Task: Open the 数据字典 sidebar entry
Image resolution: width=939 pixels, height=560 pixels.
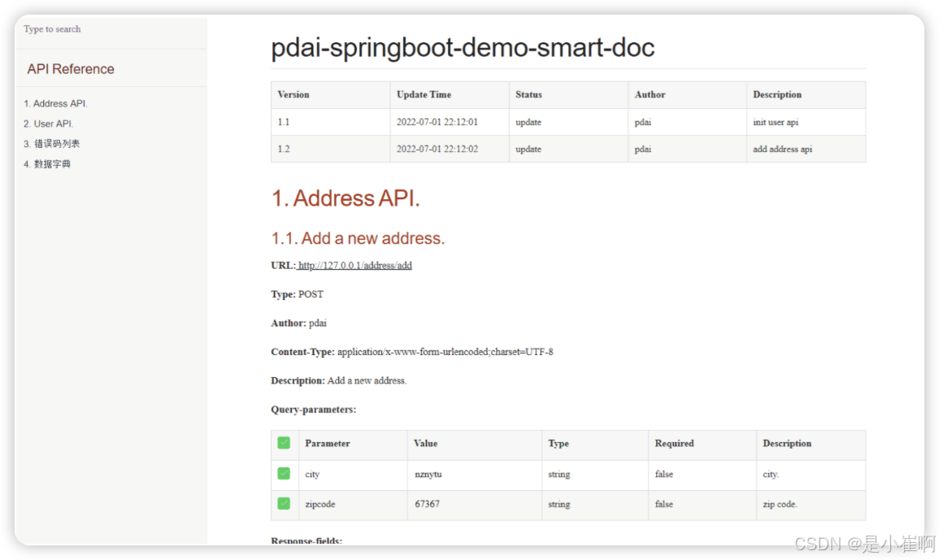Action: pyautogui.click(x=49, y=163)
